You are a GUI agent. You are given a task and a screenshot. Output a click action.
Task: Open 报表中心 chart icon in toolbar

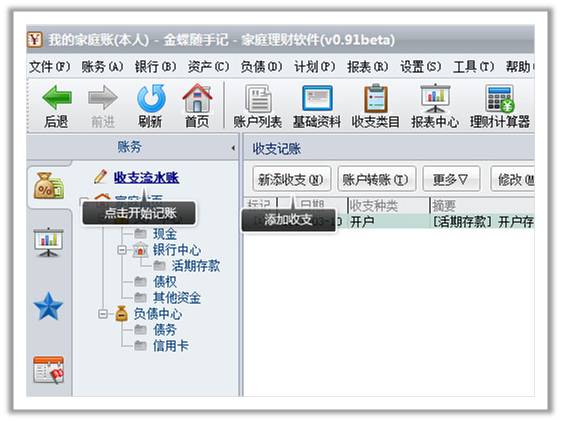pos(434,98)
